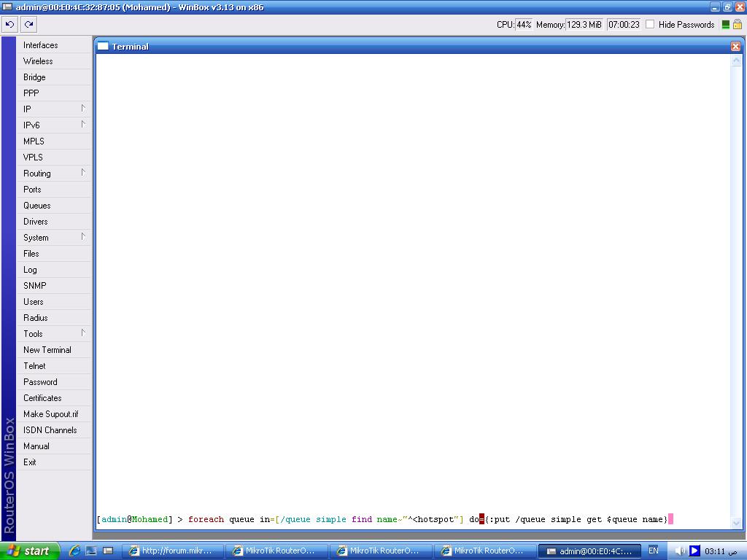The image size is (747, 560).
Task: Open the Windows Start menu
Action: point(30,551)
